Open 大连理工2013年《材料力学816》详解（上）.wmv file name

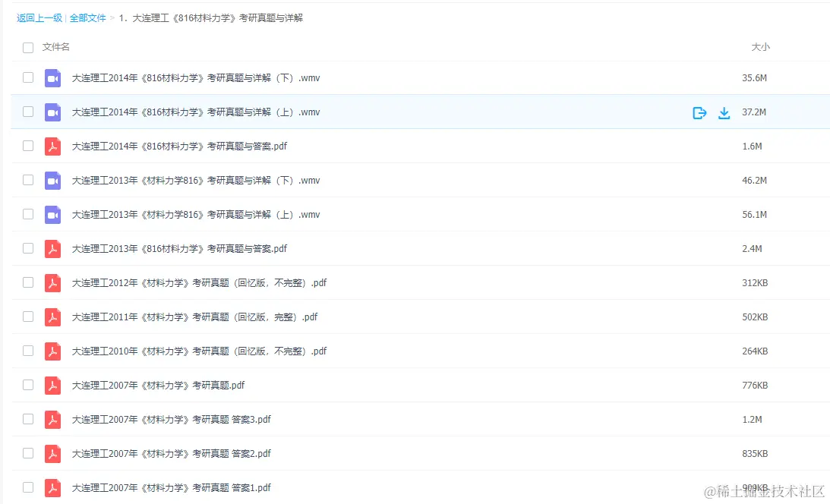tap(196, 215)
